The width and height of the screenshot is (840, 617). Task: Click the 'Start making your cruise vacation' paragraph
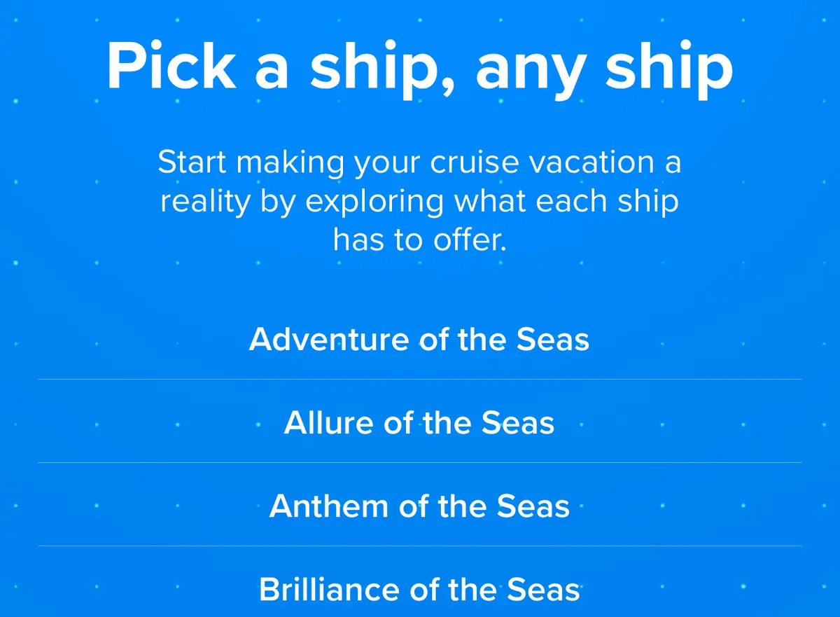(419, 201)
